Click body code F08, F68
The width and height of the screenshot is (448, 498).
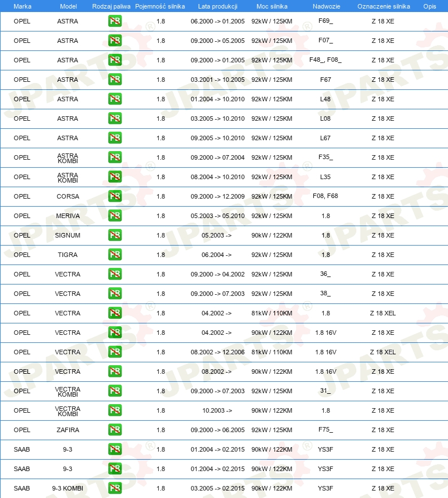(325, 196)
